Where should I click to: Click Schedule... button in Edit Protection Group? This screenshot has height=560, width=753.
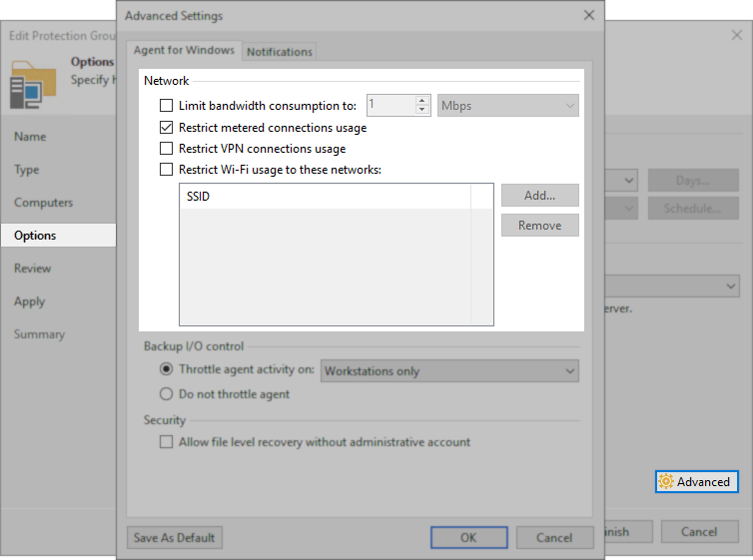tap(693, 209)
